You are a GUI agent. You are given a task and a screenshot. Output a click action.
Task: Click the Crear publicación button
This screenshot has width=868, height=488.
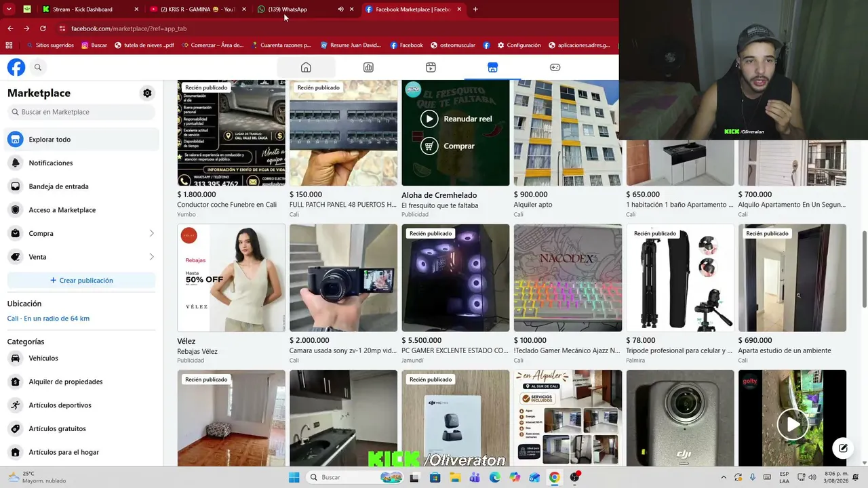[81, 280]
